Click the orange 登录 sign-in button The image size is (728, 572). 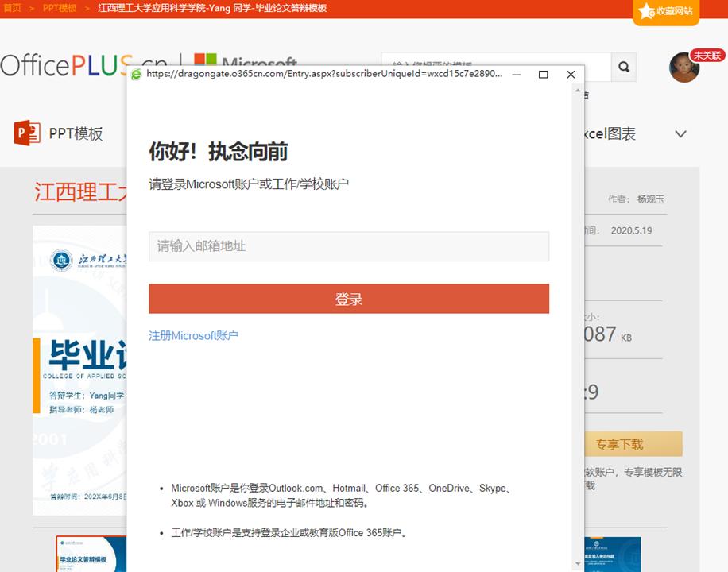[348, 298]
